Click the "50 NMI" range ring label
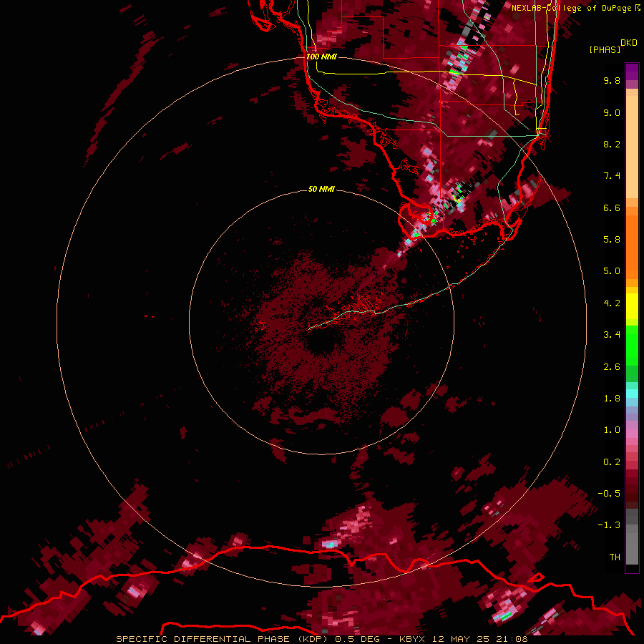Viewport: 644px width, 644px height. click(x=321, y=189)
